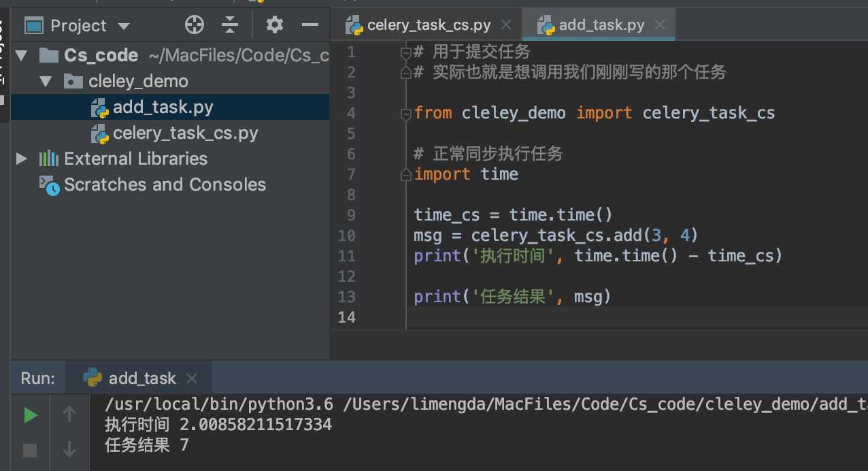Fold the comment block at line 1
The image size is (868, 471).
(x=405, y=52)
